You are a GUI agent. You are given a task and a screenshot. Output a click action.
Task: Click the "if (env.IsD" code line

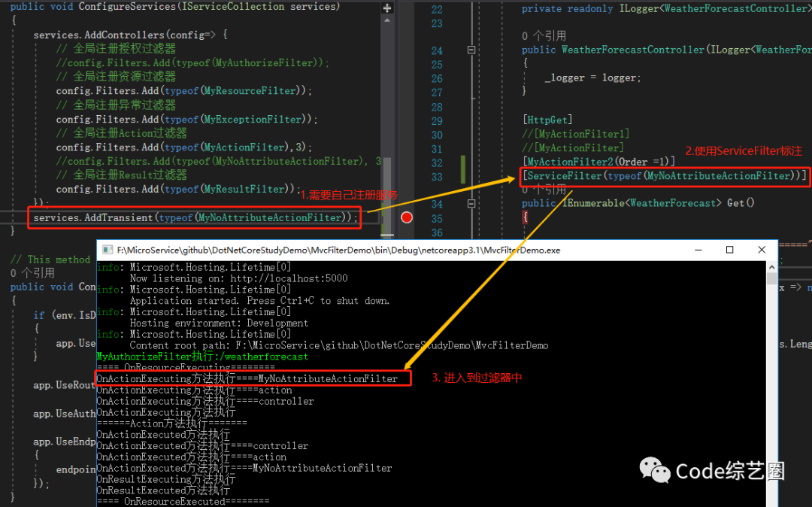pyautogui.click(x=65, y=315)
